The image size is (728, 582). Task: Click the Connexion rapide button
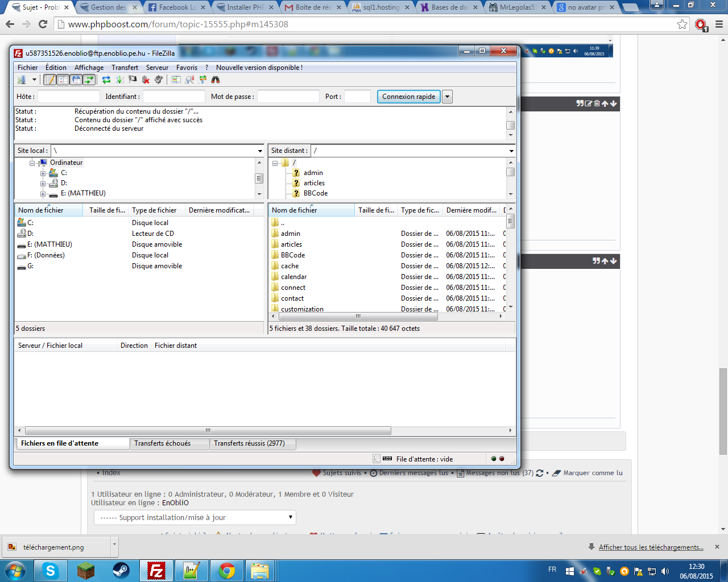point(408,97)
